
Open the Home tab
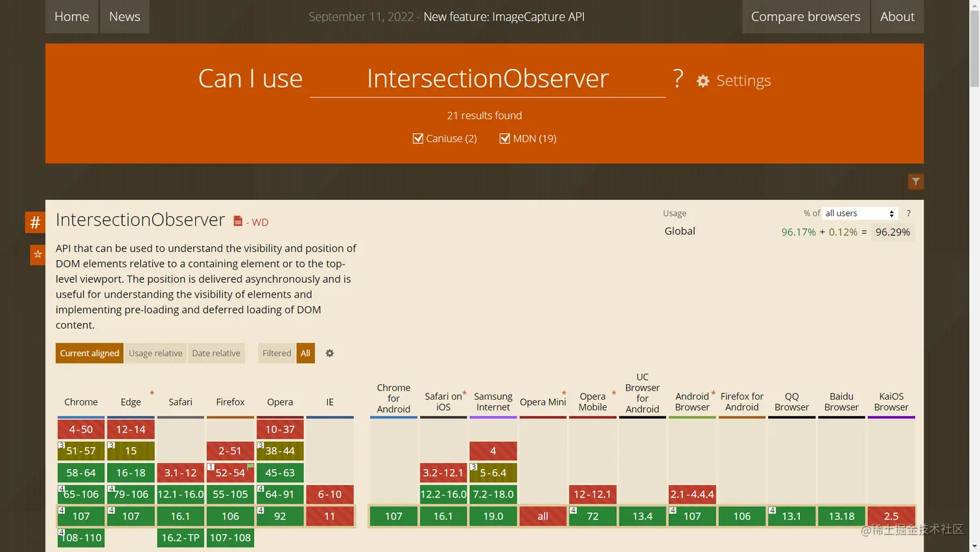(72, 16)
